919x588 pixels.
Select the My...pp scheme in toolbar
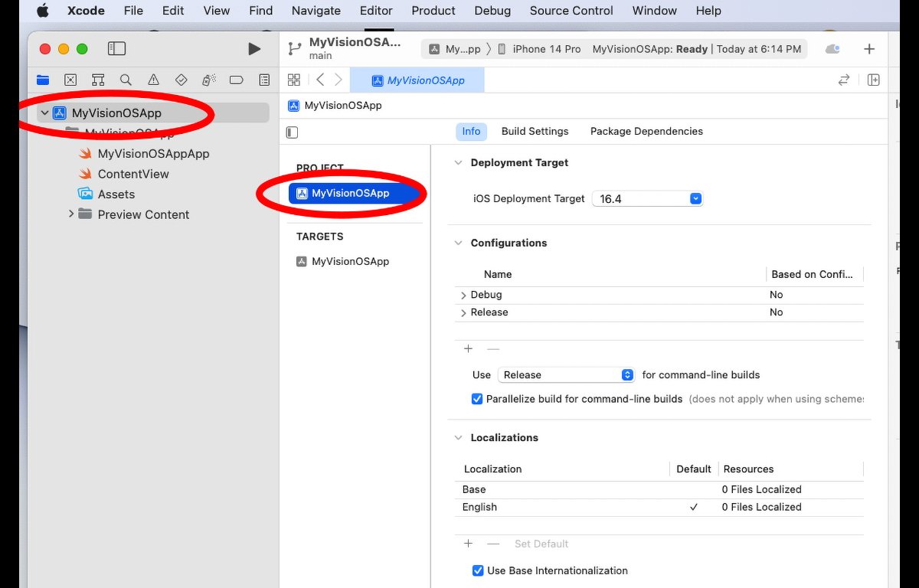point(455,49)
